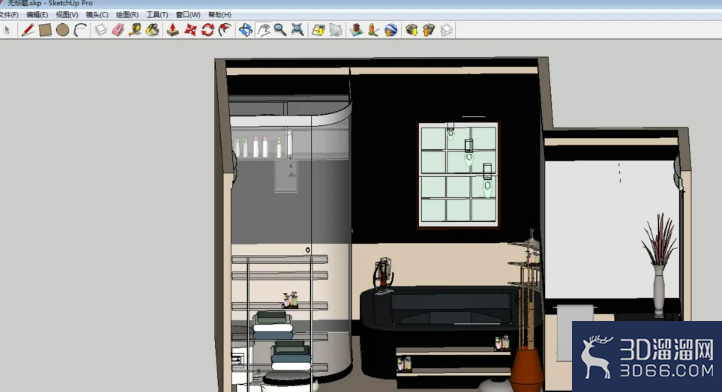Choose the Rotate tool
Viewport: 722px width, 392px height.
tap(208, 30)
